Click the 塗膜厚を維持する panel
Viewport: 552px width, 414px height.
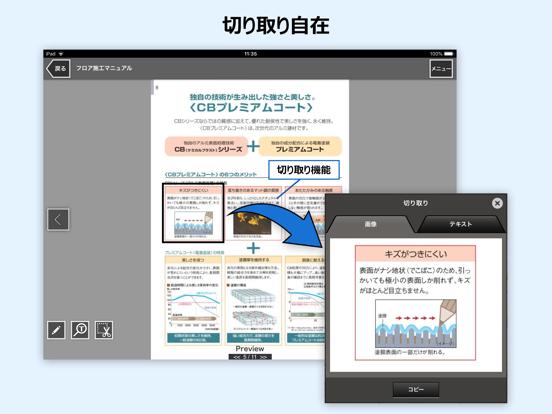click(253, 301)
